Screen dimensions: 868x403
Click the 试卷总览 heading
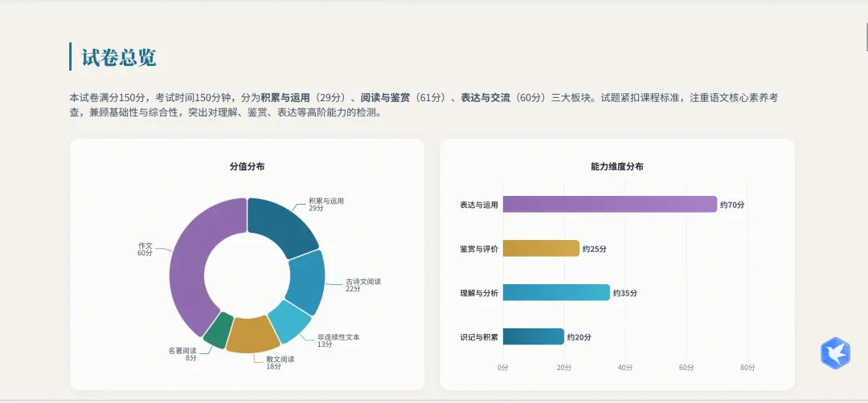[x=119, y=57]
